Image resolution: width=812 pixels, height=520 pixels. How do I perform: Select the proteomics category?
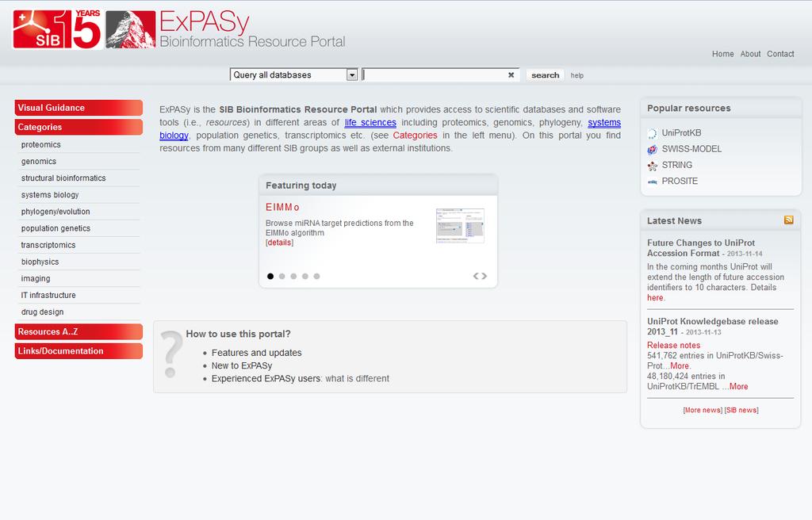coord(41,144)
